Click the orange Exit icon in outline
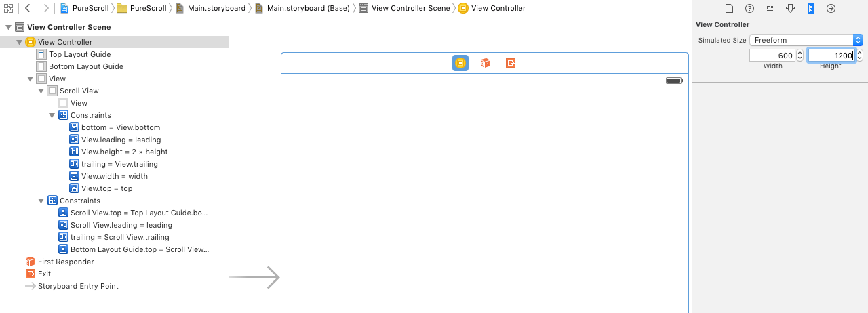 pos(30,274)
